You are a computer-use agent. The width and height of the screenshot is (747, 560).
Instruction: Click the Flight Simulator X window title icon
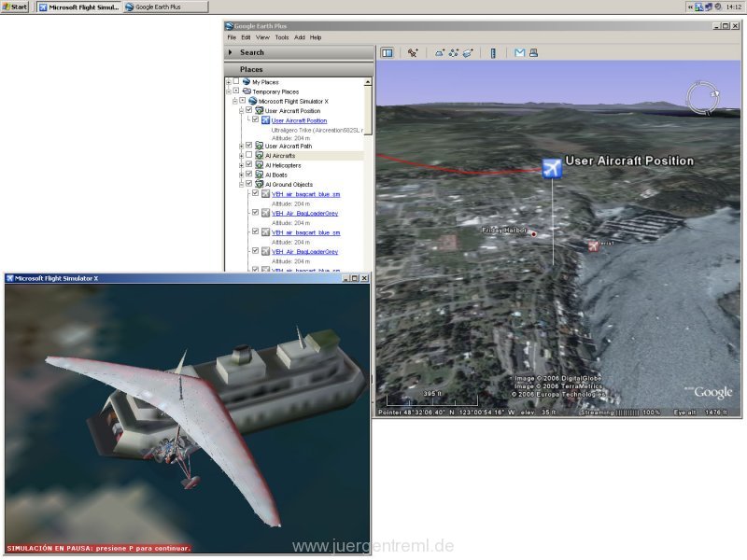tap(9, 278)
